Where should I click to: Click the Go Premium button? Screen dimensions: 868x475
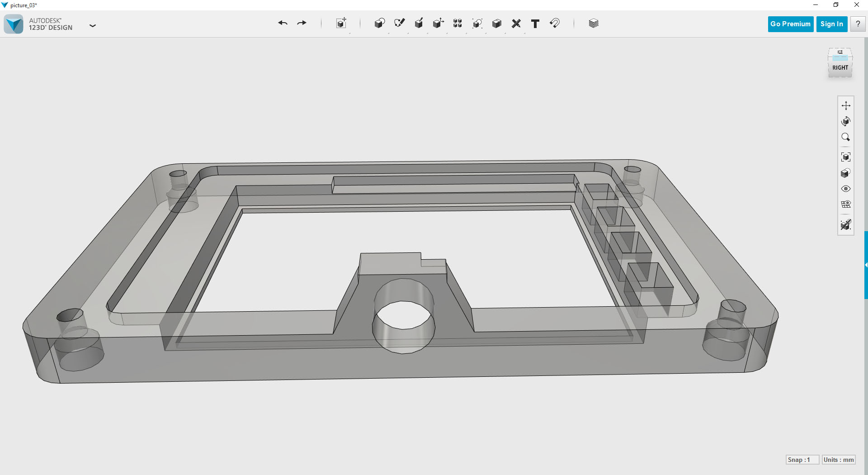[x=790, y=24]
